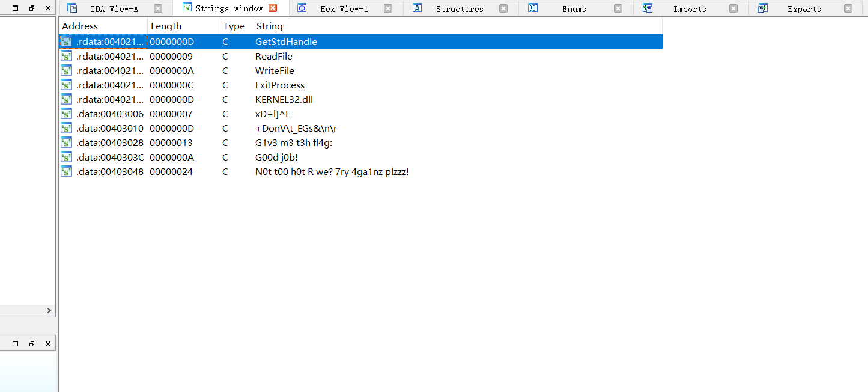Click the Enums tab icon

tap(532, 8)
